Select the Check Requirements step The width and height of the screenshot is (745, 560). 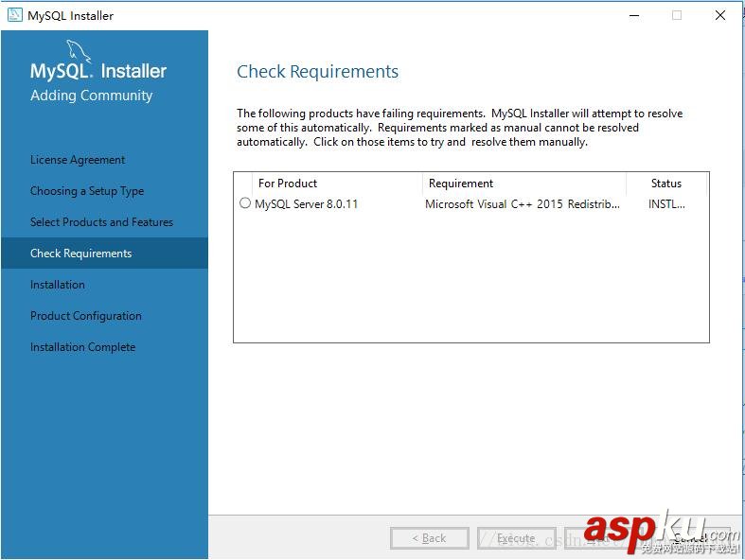point(104,254)
